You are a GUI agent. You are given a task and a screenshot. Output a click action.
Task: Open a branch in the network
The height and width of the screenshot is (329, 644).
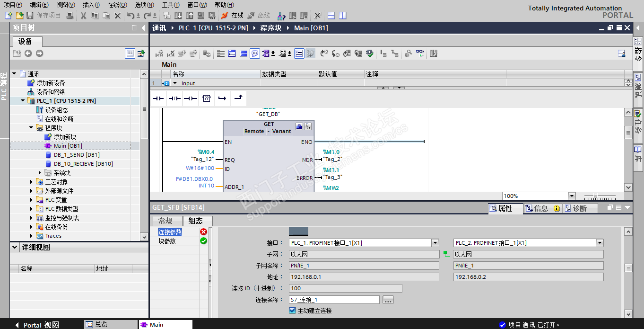[x=222, y=98]
